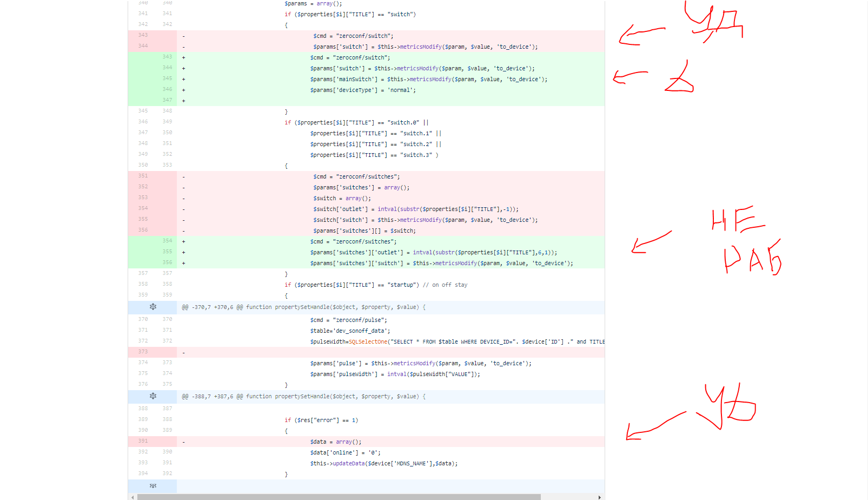Expand hidden lines at the diff bottom
This screenshot has height=500, width=868.
click(153, 485)
